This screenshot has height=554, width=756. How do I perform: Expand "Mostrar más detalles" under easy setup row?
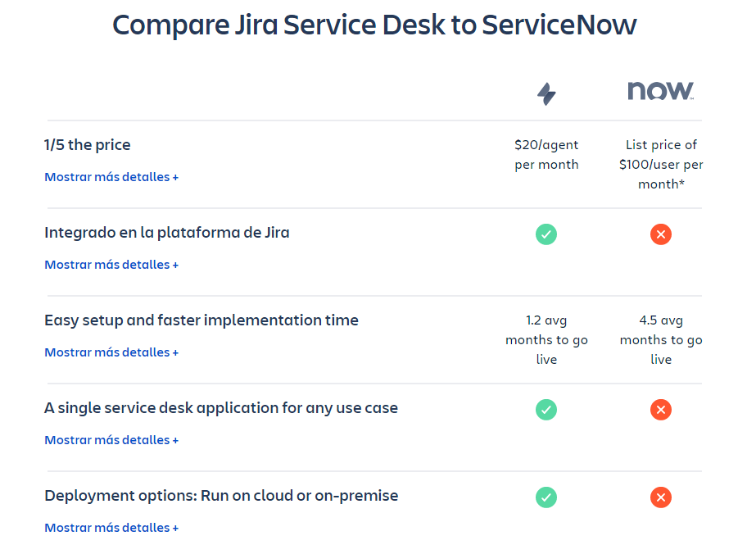pyautogui.click(x=111, y=352)
